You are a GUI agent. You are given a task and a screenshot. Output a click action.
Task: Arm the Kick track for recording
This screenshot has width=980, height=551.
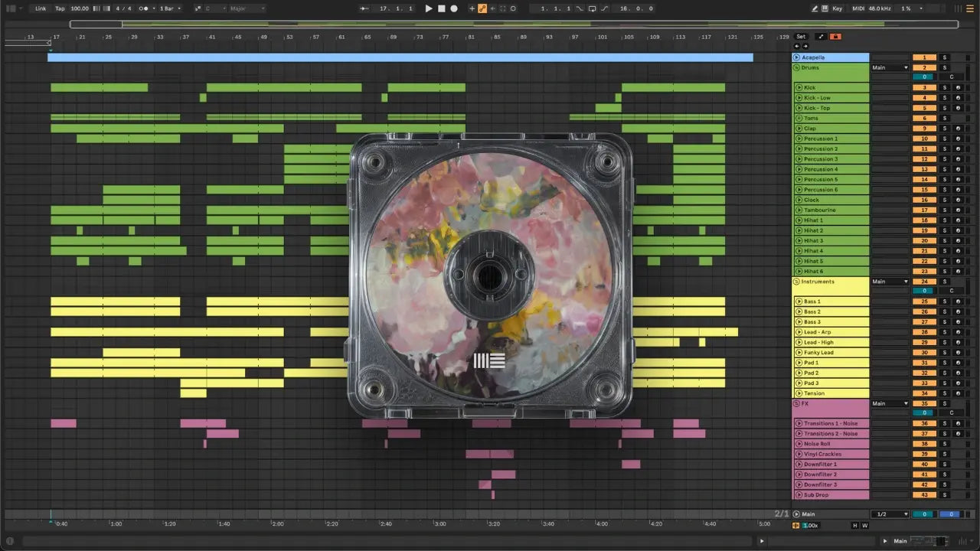(x=958, y=88)
